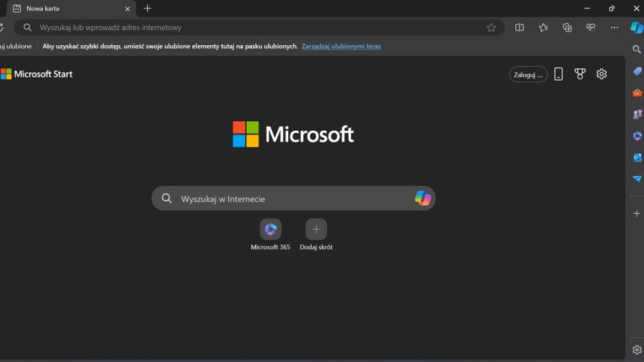This screenshot has height=362, width=644.
Task: Click the sidebar search magnifier icon
Action: point(636,49)
